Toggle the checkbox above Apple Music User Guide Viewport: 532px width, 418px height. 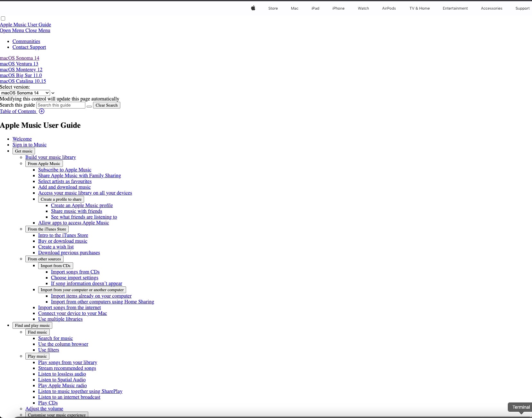click(x=3, y=19)
